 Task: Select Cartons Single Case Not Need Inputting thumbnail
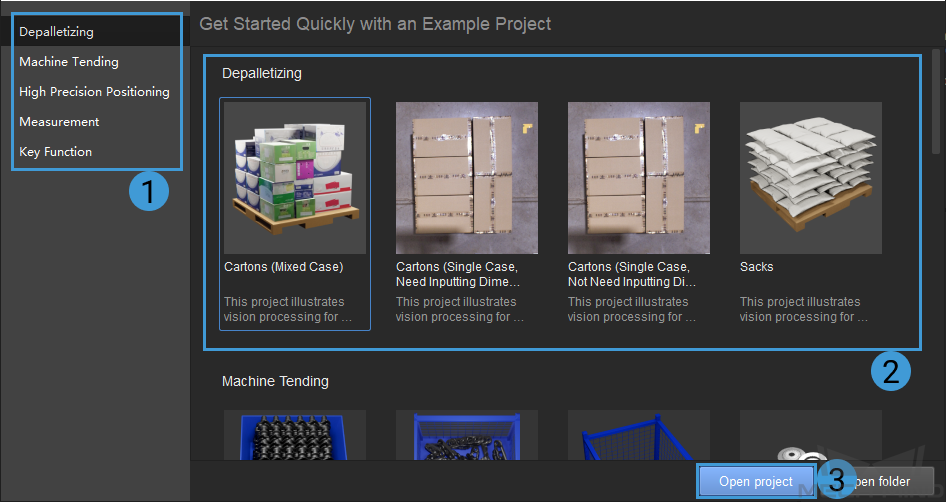[639, 178]
